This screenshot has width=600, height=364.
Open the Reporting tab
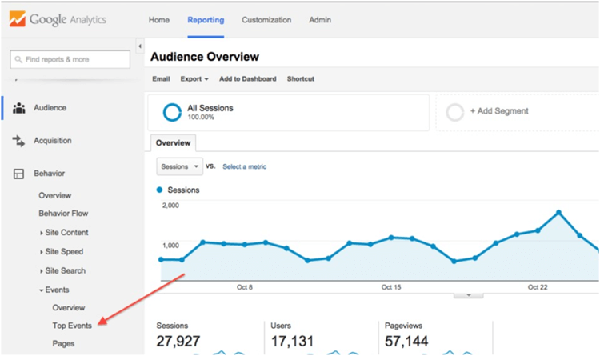click(x=206, y=20)
